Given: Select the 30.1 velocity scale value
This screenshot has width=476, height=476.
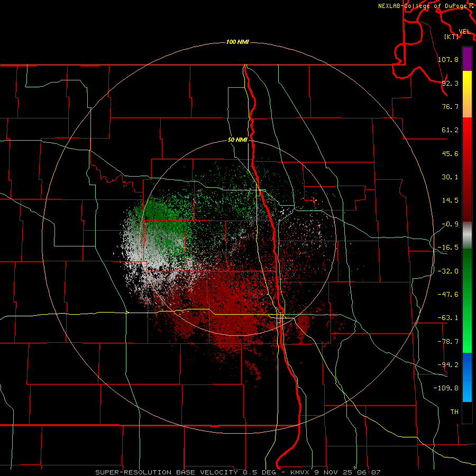Looking at the screenshot, I should (x=450, y=177).
